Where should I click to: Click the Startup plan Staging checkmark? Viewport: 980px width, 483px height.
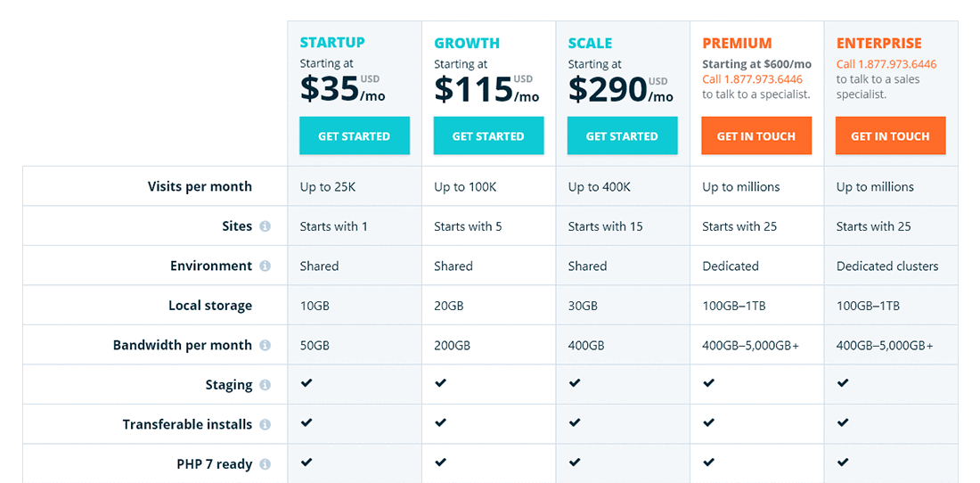[306, 382]
